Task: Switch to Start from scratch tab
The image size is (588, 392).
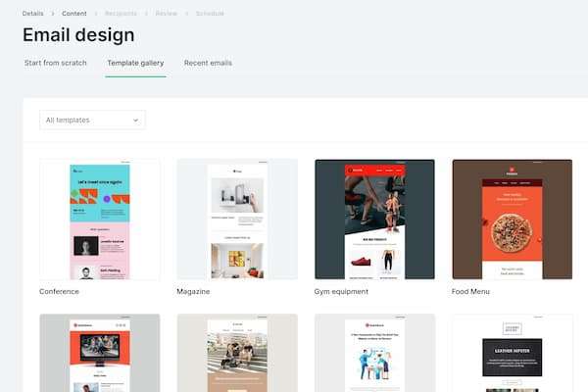Action: (56, 63)
